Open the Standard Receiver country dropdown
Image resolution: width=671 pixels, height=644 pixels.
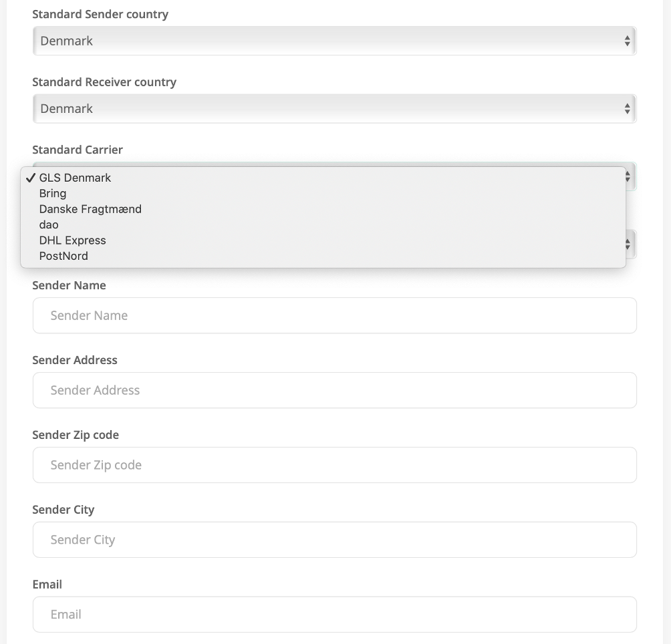(x=334, y=109)
